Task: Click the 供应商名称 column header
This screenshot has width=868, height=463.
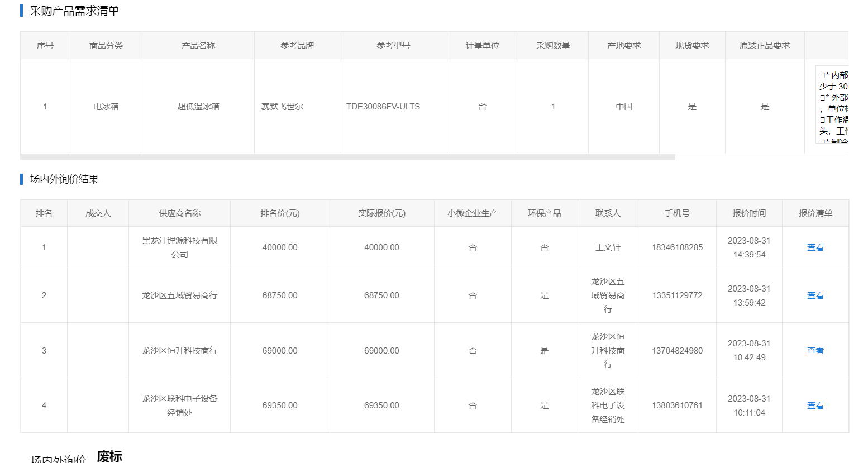Action: tap(179, 213)
